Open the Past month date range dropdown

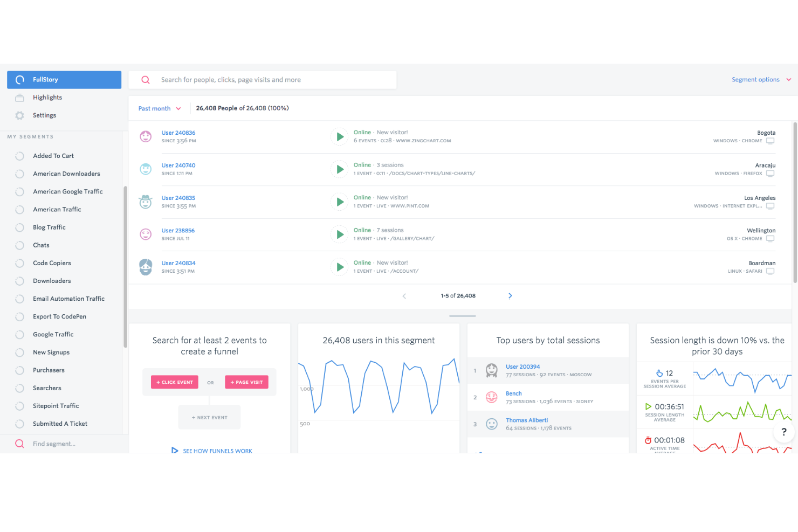point(159,108)
